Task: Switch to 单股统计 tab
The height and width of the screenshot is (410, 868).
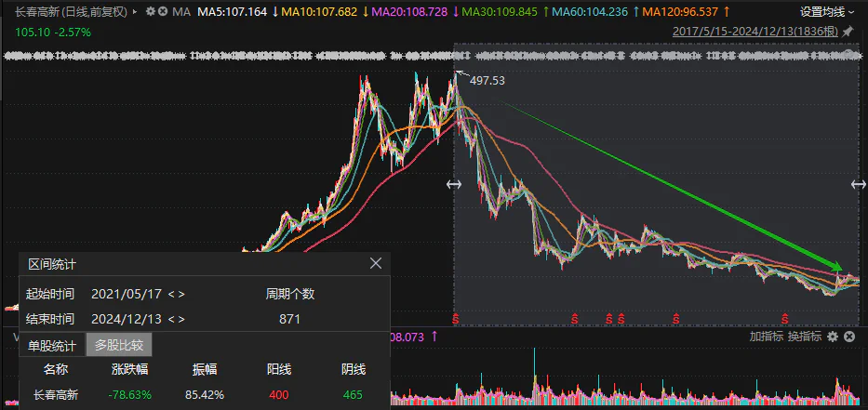Action: click(52, 345)
